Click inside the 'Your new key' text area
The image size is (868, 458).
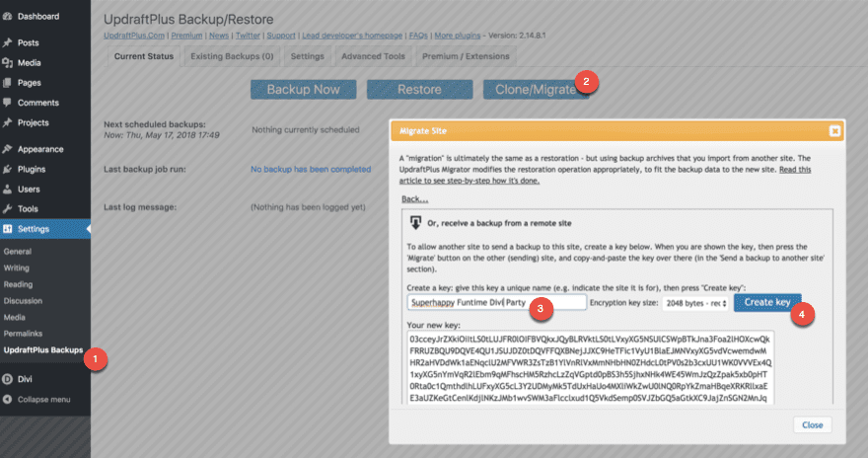(x=590, y=368)
